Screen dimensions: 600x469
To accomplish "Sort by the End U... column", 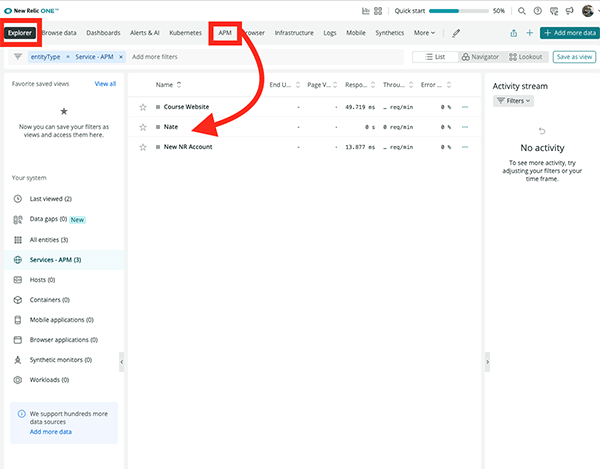I will [285, 85].
